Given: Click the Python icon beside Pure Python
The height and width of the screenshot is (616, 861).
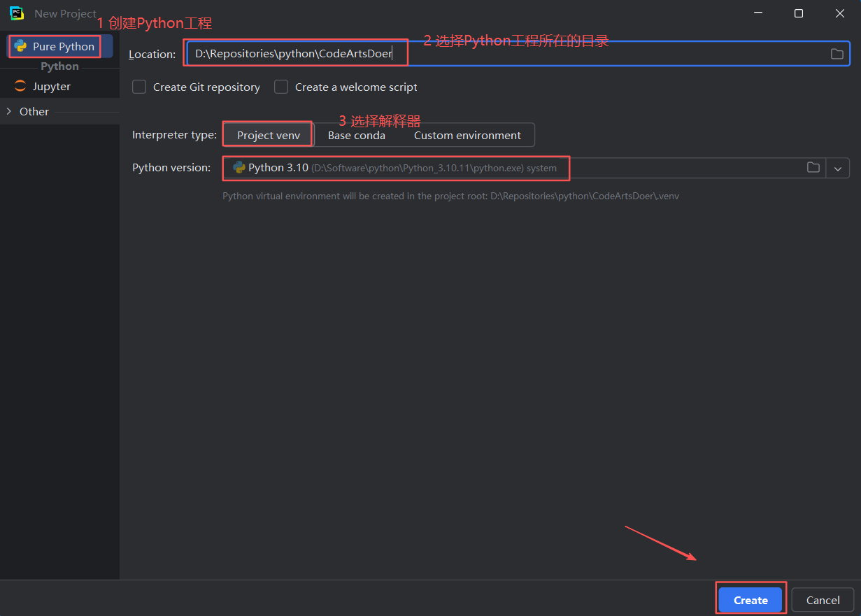Looking at the screenshot, I should pos(20,46).
